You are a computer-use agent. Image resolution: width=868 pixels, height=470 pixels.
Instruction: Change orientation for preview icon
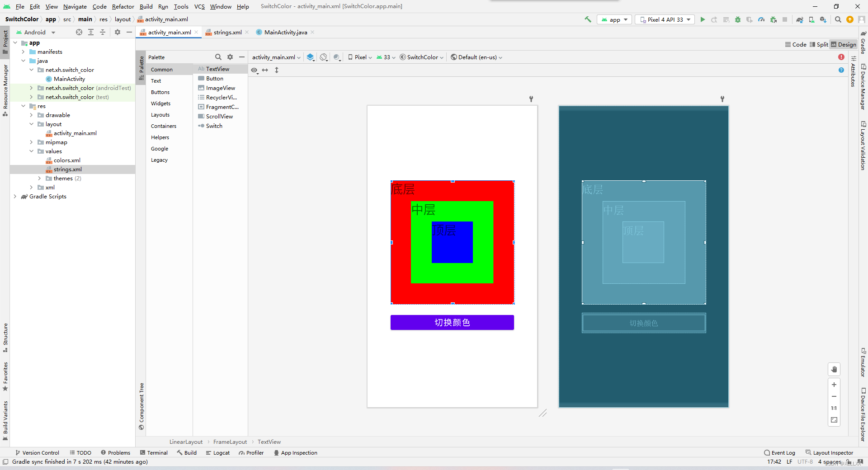324,57
